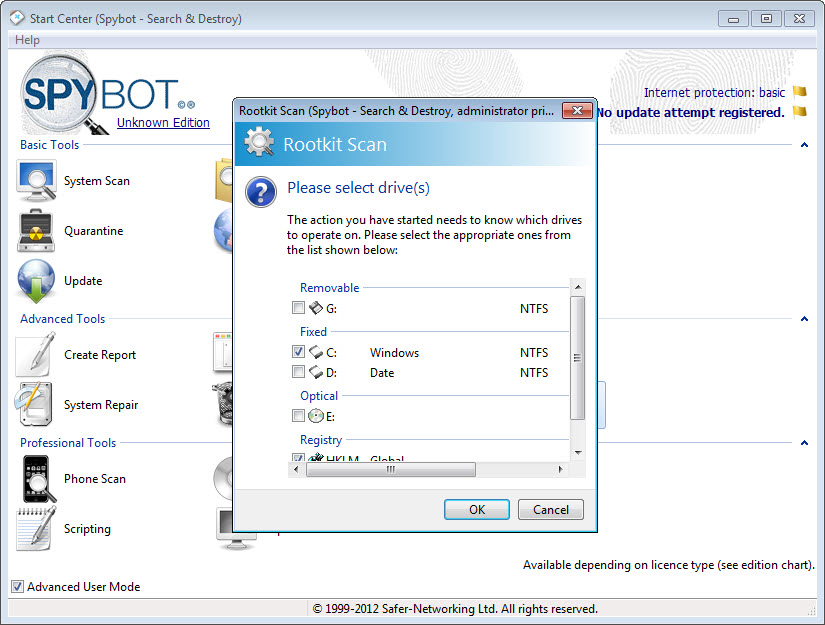Click the drive list scroll up arrow
Screen dimensions: 825x625
click(x=578, y=287)
